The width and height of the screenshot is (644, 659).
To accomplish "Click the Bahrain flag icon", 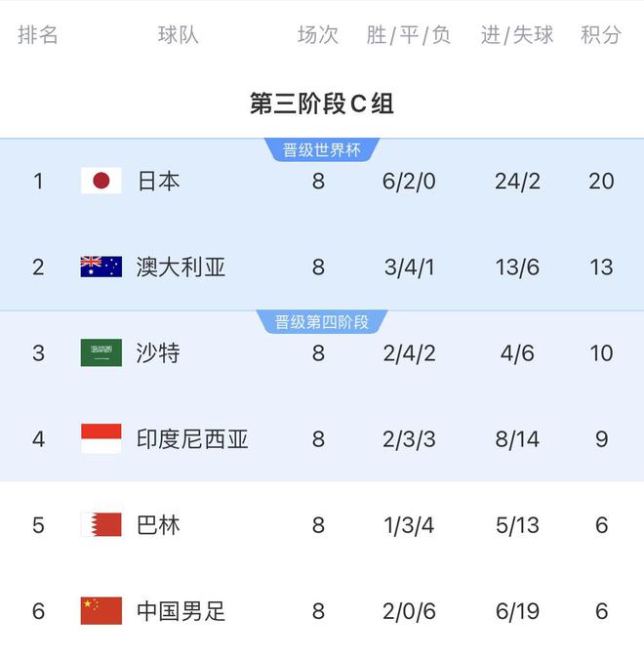I will coord(101,525).
